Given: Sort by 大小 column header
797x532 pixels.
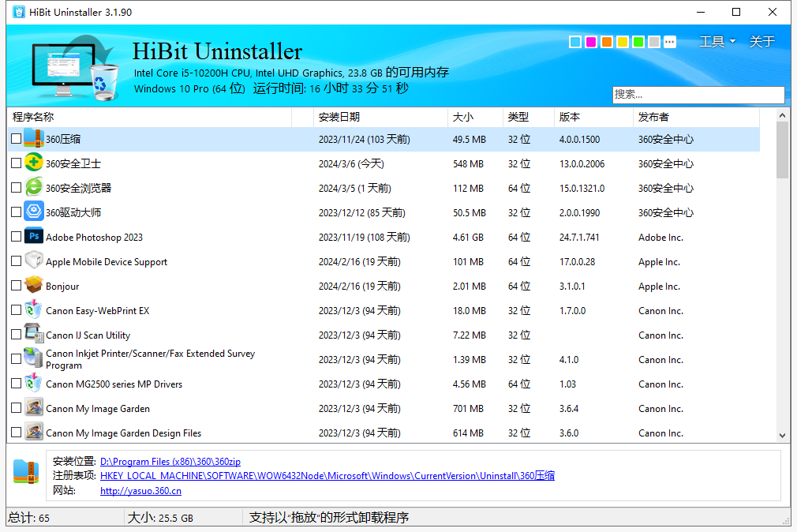Looking at the screenshot, I should pos(475,117).
